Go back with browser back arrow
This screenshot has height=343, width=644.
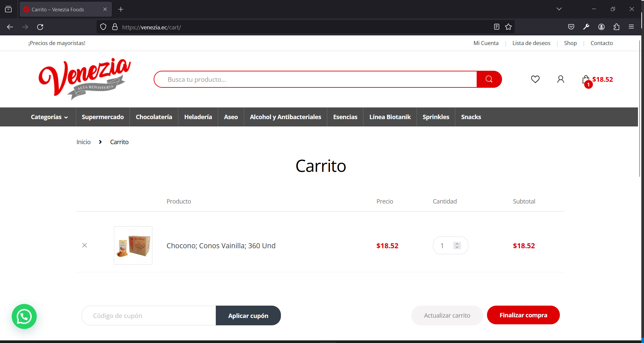10,27
